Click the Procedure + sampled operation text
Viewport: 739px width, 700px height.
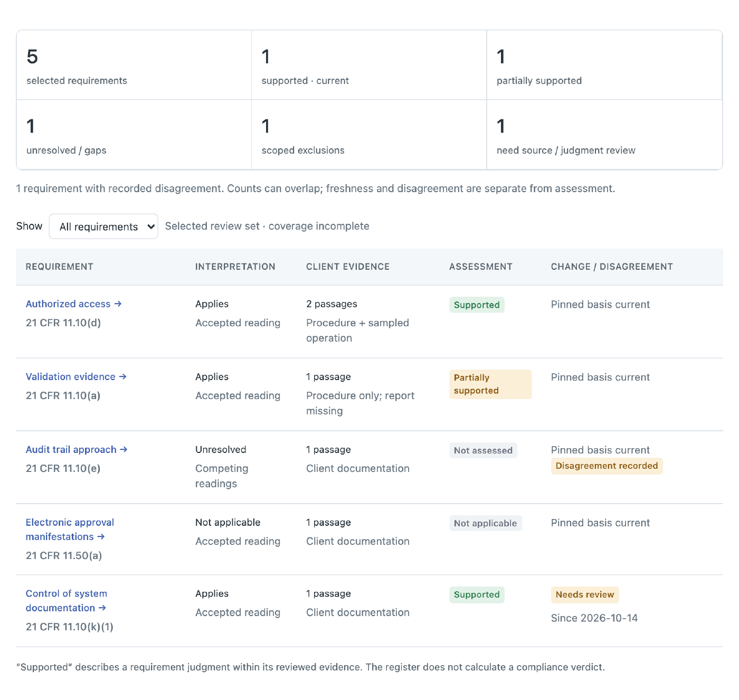point(357,330)
